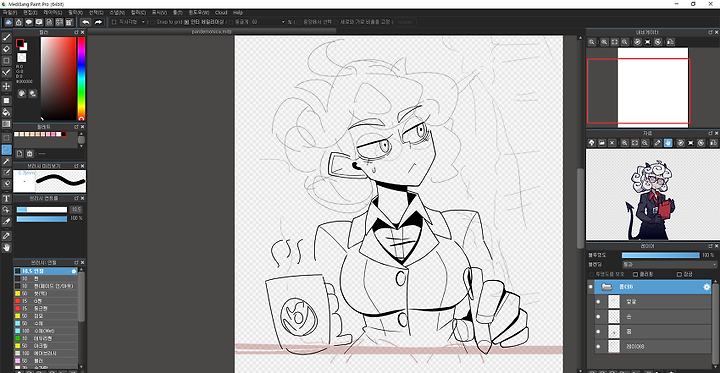Screen dimensions: 720x373
Task: Toggle the 세로와 가로 비율을 고정 checkbox
Action: tap(337, 22)
